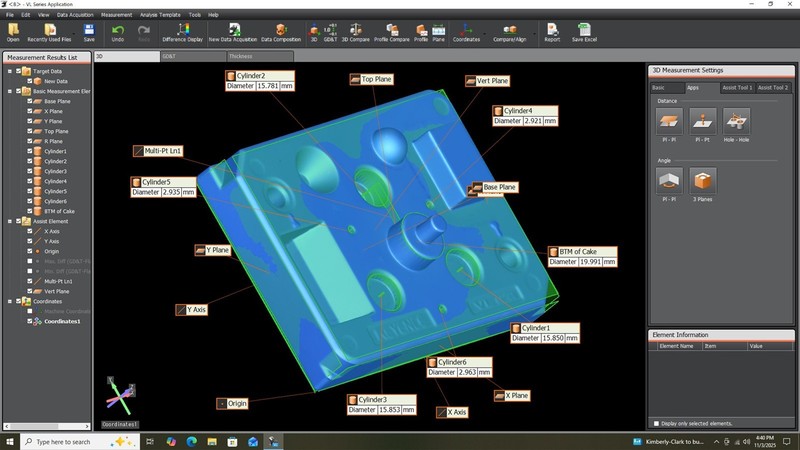The image size is (800, 450).
Task: Open the 3D Compare tool
Action: (x=356, y=33)
